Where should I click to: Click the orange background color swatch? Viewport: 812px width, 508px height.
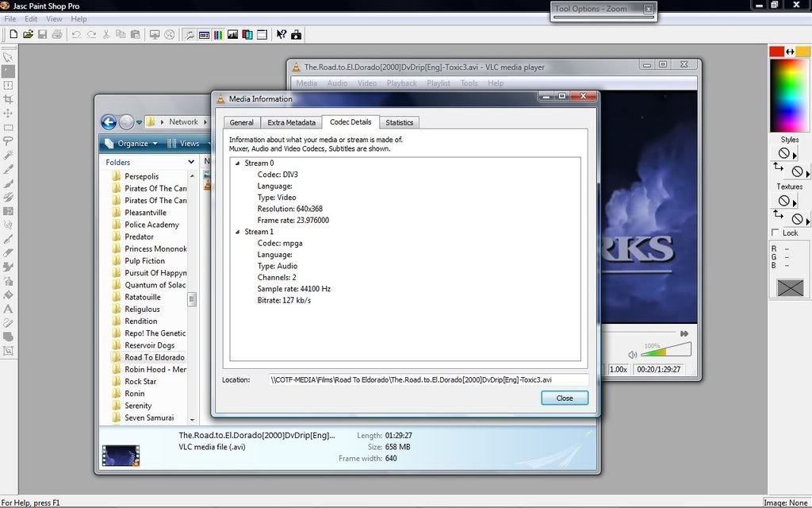pyautogui.click(x=802, y=52)
